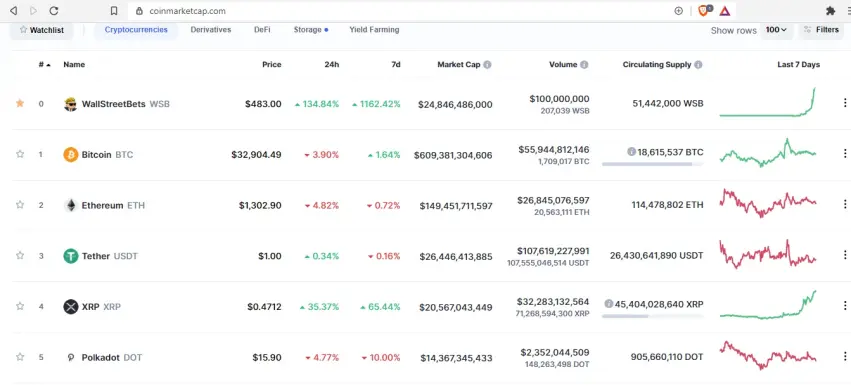Click XRP 24h change 35.37%

319,307
